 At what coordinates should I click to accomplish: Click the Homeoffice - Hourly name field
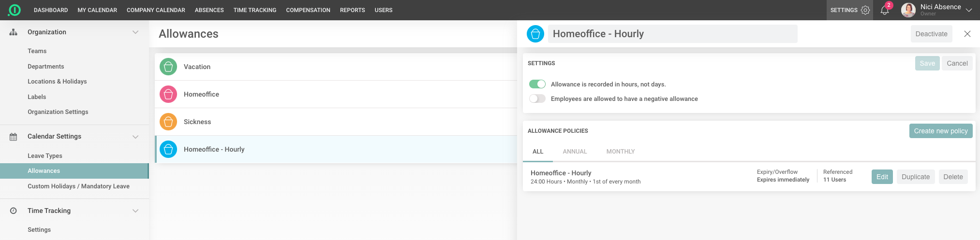coord(672,34)
